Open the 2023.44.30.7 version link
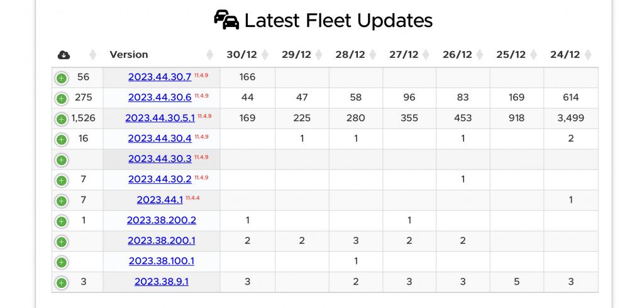The height and width of the screenshot is (308, 644). [x=159, y=77]
